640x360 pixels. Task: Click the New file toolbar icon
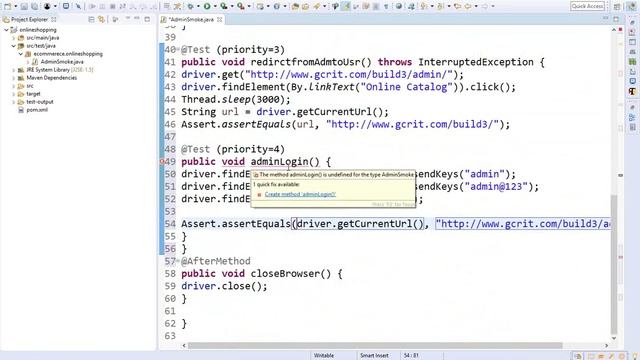pos(7,6)
